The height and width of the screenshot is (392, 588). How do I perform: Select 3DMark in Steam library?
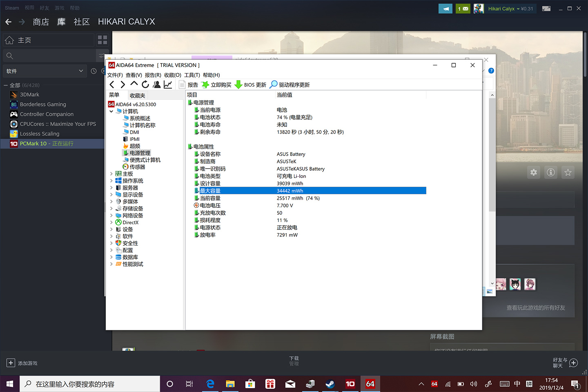coord(29,94)
